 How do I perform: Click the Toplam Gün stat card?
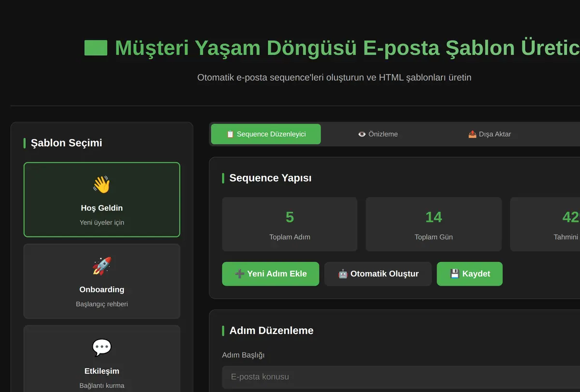pyautogui.click(x=434, y=224)
